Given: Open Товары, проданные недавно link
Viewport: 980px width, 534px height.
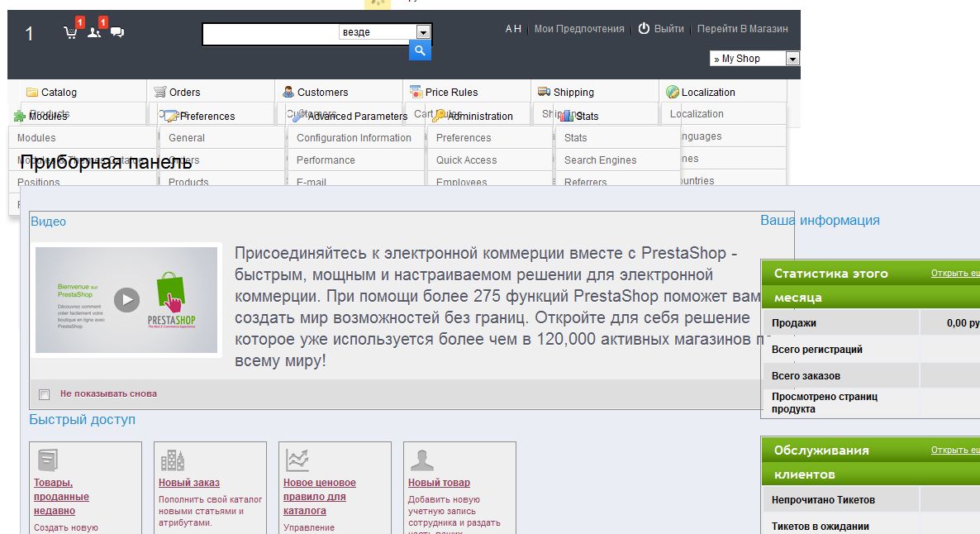Looking at the screenshot, I should pos(61,497).
